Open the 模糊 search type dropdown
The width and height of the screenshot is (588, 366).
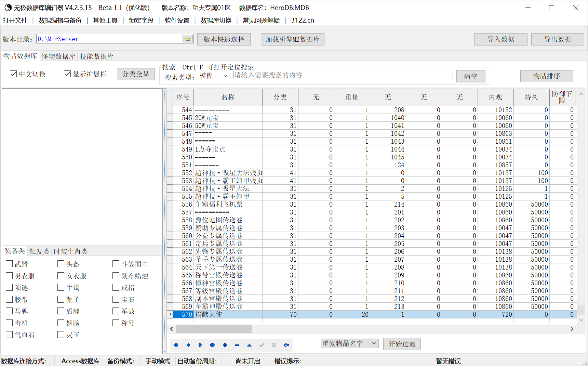click(x=214, y=76)
